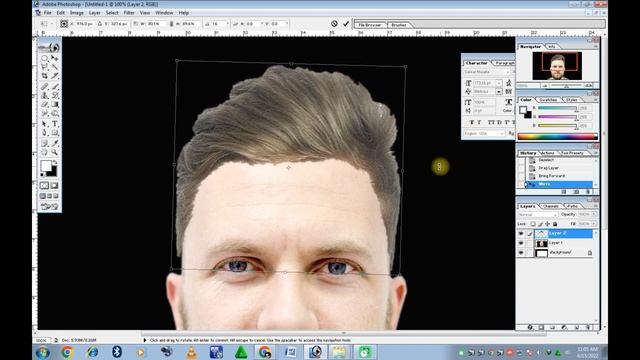
Task: Open the layer blend mode Normal dropdown
Action: tap(538, 214)
